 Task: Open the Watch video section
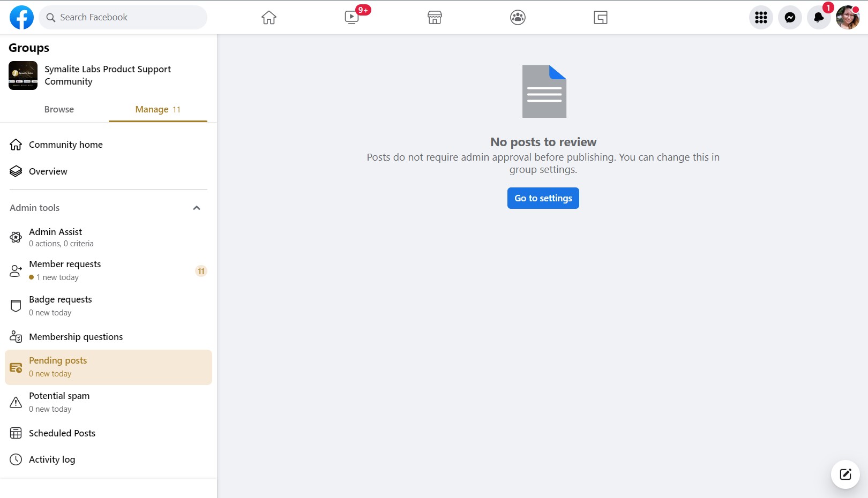(x=351, y=17)
